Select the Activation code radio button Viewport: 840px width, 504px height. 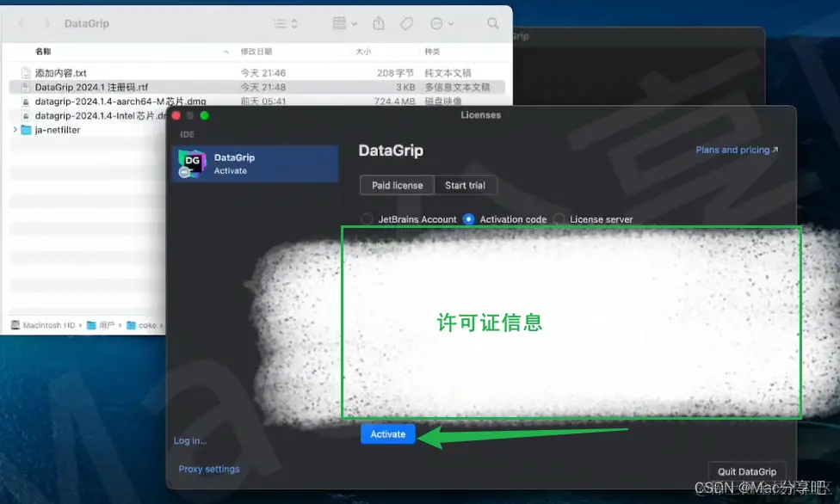click(467, 219)
